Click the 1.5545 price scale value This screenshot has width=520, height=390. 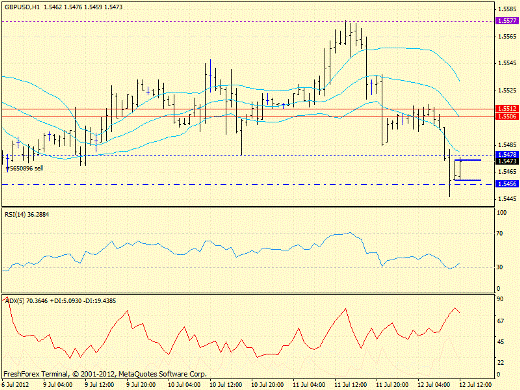507,63
